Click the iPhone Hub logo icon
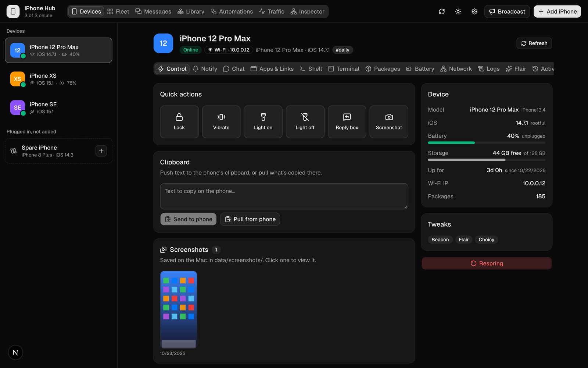Viewport: 588px width, 368px height. (13, 11)
